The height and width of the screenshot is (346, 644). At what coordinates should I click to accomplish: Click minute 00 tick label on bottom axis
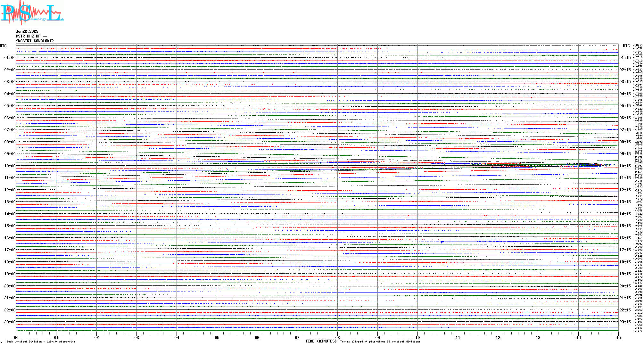tap(16, 337)
